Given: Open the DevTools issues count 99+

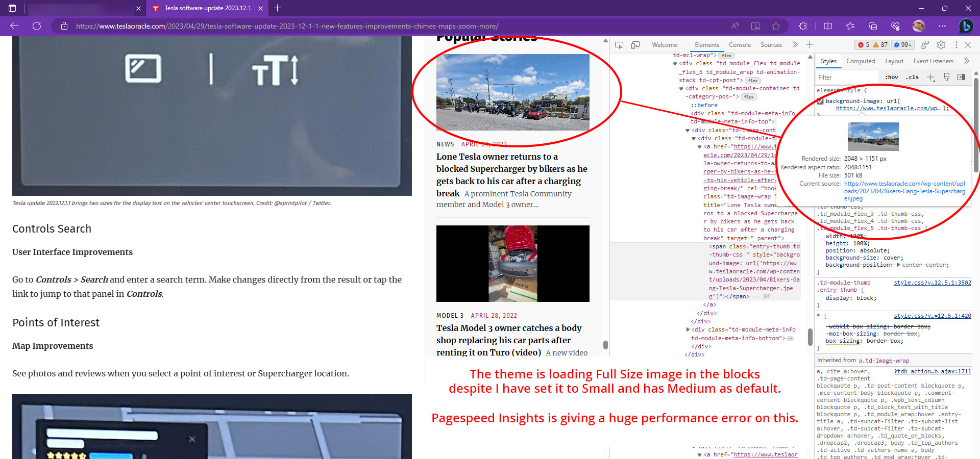Looking at the screenshot, I should tap(903, 45).
